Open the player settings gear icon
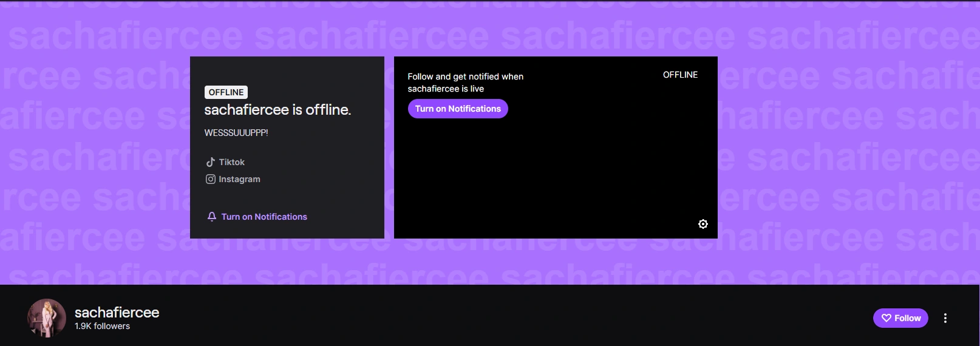Viewport: 980px width, 346px height. tap(703, 224)
